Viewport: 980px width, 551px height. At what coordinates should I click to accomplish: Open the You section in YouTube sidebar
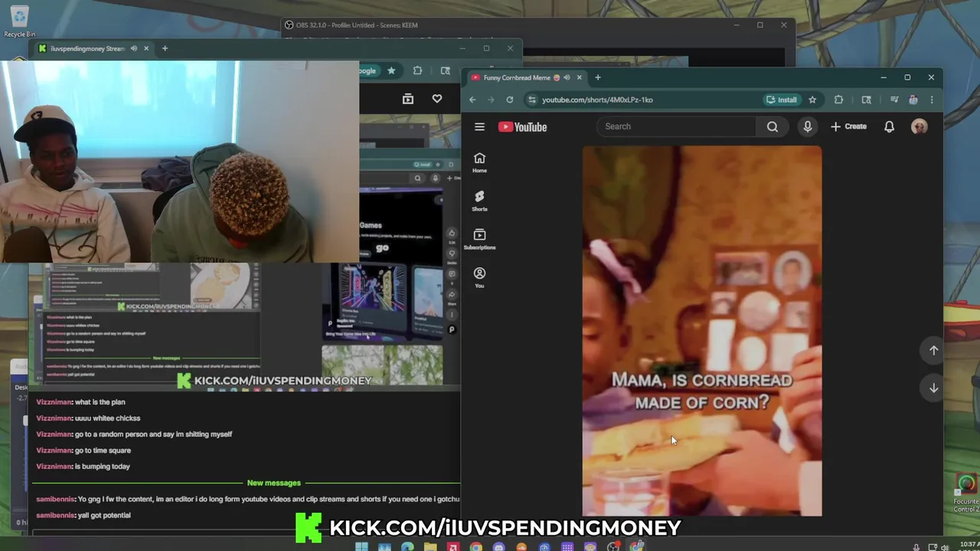[x=479, y=278]
